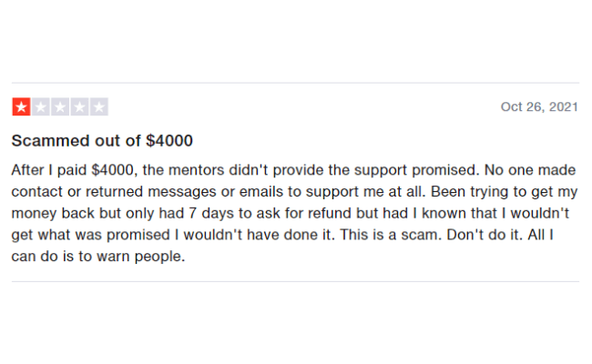Click the review line starting 'After I paid $4000'
592x364 pixels.
293,170
